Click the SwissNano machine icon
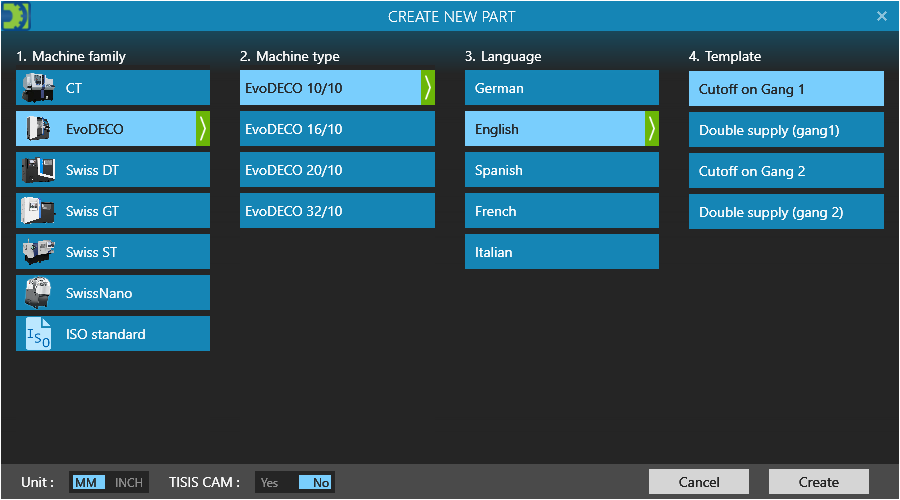The width and height of the screenshot is (900, 500). pos(39,293)
